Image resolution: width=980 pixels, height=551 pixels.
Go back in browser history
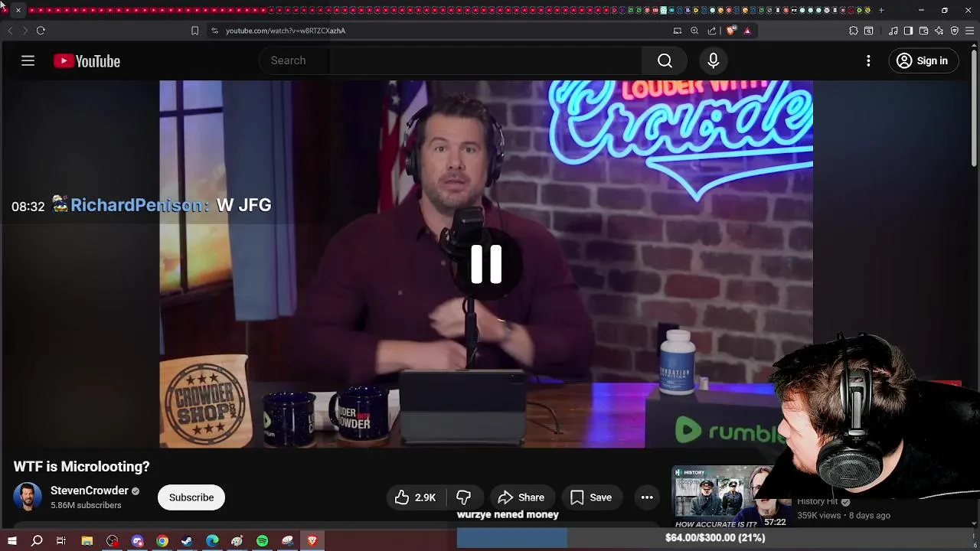pos(10,31)
